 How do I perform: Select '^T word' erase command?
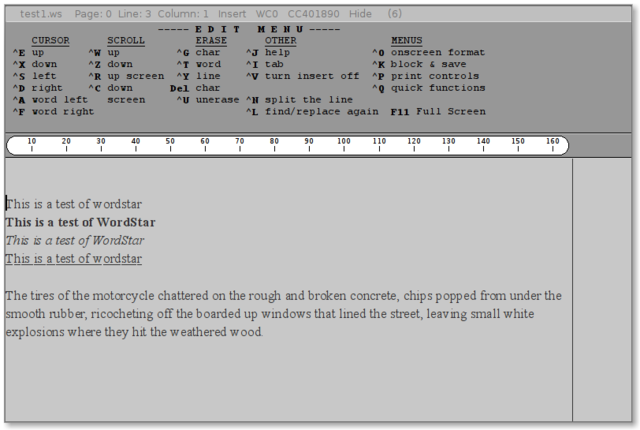point(199,64)
